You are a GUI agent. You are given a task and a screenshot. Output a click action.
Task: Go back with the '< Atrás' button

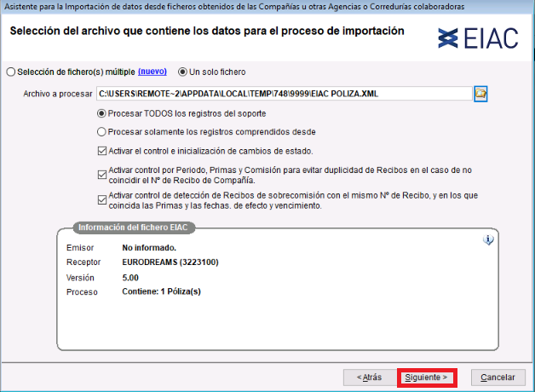pyautogui.click(x=370, y=378)
